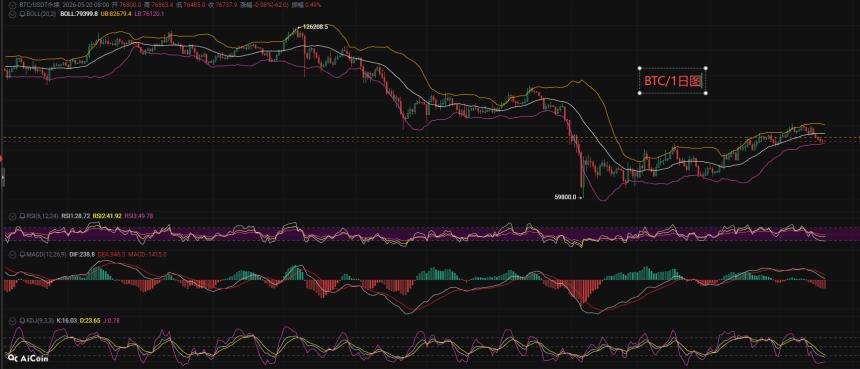This screenshot has width=860, height=369.
Task: Click the K:16.03 value
Action: [x=67, y=320]
